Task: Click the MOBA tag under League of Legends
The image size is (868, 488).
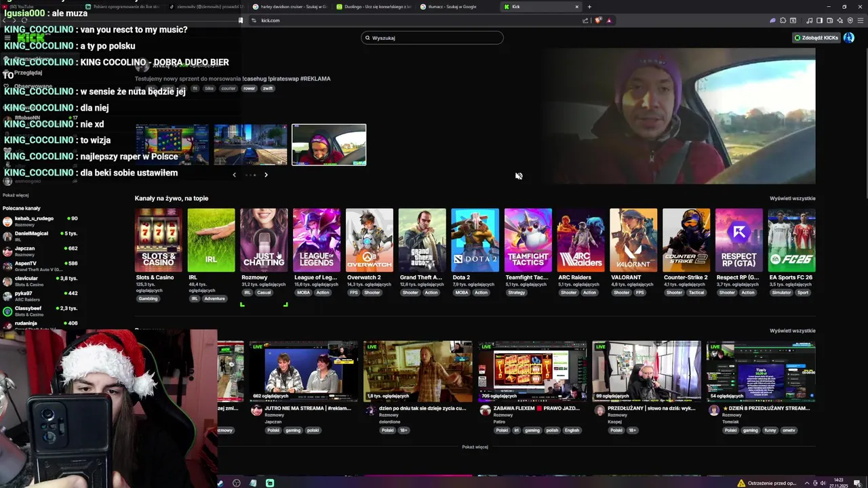Action: click(303, 293)
